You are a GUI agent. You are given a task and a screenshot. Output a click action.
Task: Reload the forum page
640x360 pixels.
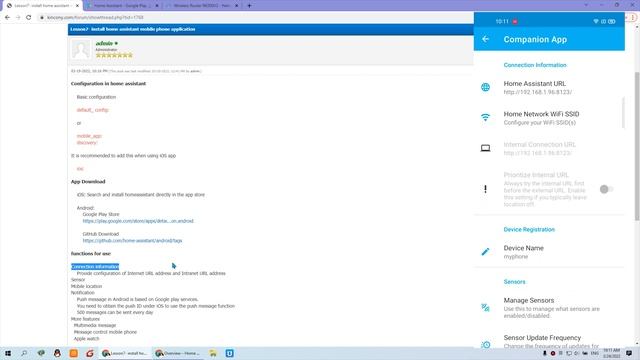coord(29,18)
